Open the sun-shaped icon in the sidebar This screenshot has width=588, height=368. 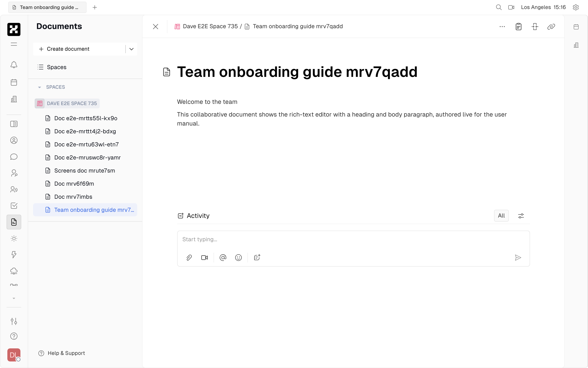pos(14,239)
